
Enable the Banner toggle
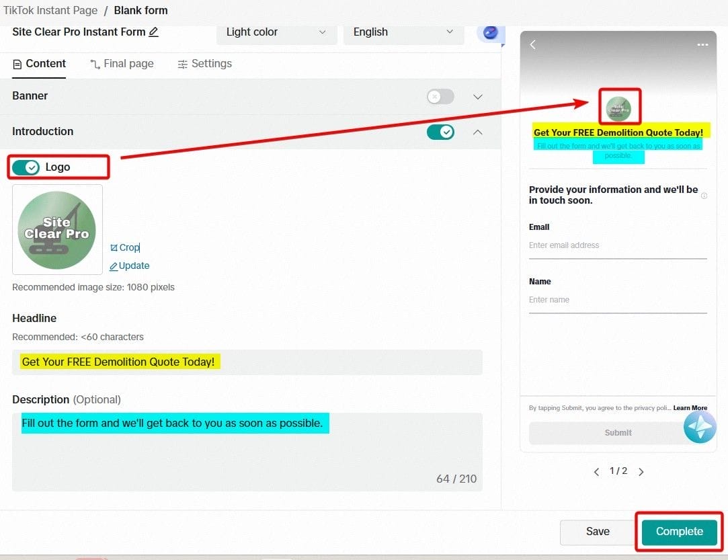coord(440,97)
